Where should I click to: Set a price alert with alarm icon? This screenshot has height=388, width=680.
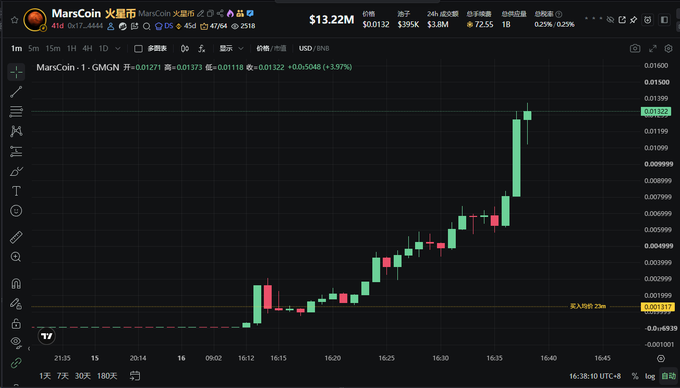click(x=647, y=20)
